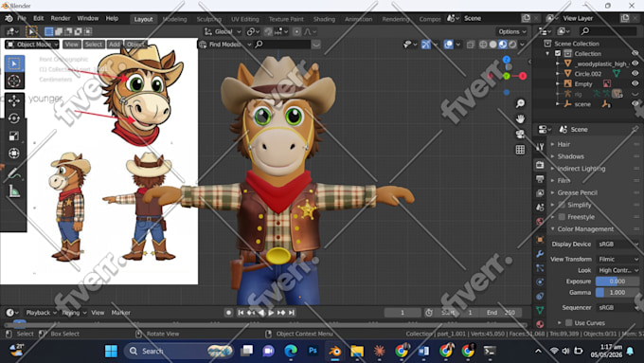Image resolution: width=644 pixels, height=363 pixels.
Task: Toggle the Use Curves checkbox
Action: 569,322
